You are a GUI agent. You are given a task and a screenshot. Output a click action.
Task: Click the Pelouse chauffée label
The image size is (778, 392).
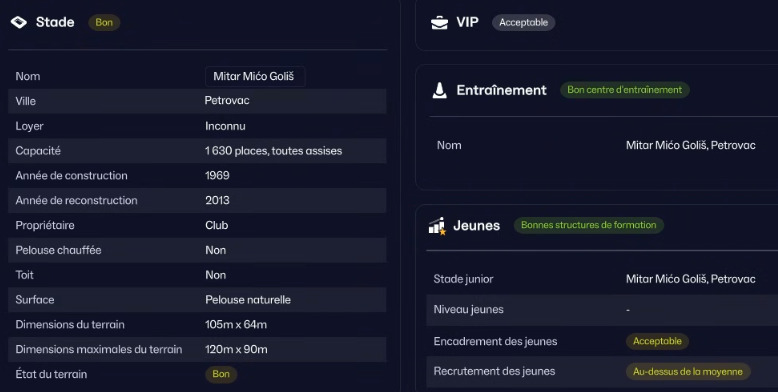(59, 250)
